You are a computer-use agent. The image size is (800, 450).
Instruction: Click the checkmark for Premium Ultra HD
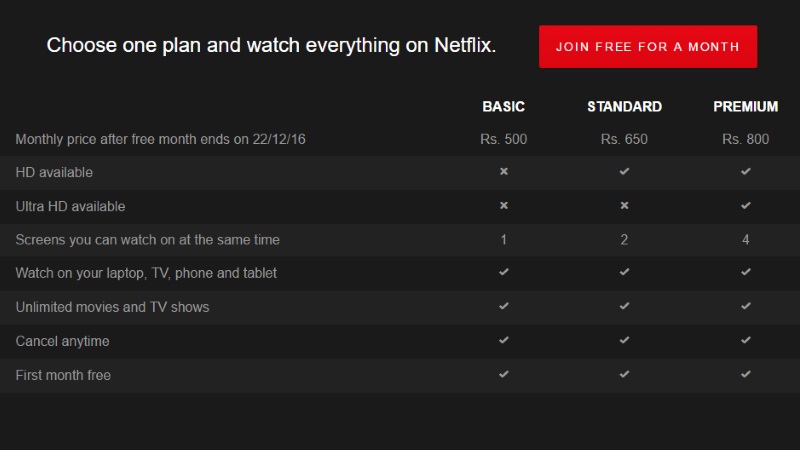[745, 206]
